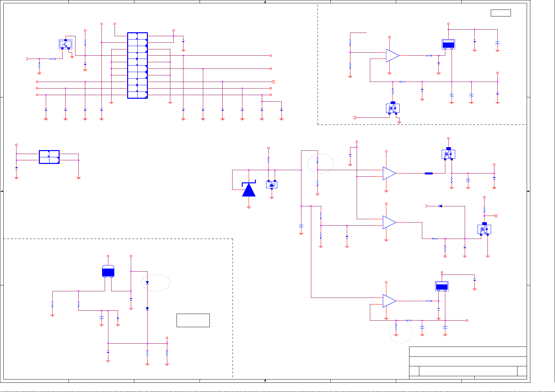
Task: Select the MOSFET inside the top-right dashed section
Action: (x=393, y=108)
